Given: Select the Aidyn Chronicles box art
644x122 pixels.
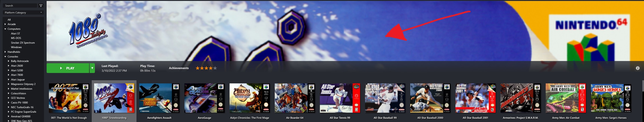Looking at the screenshot, I should coord(250,98).
